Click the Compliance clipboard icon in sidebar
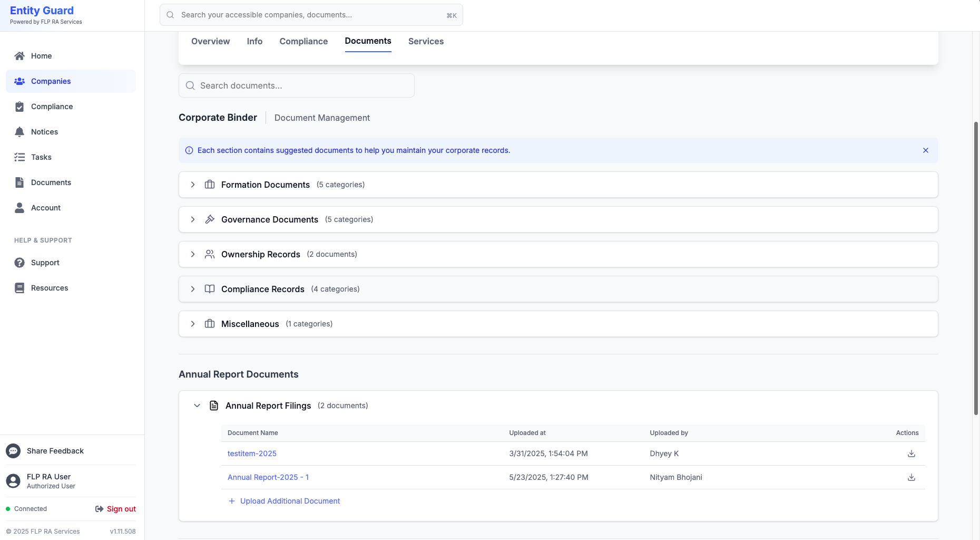 (x=19, y=107)
